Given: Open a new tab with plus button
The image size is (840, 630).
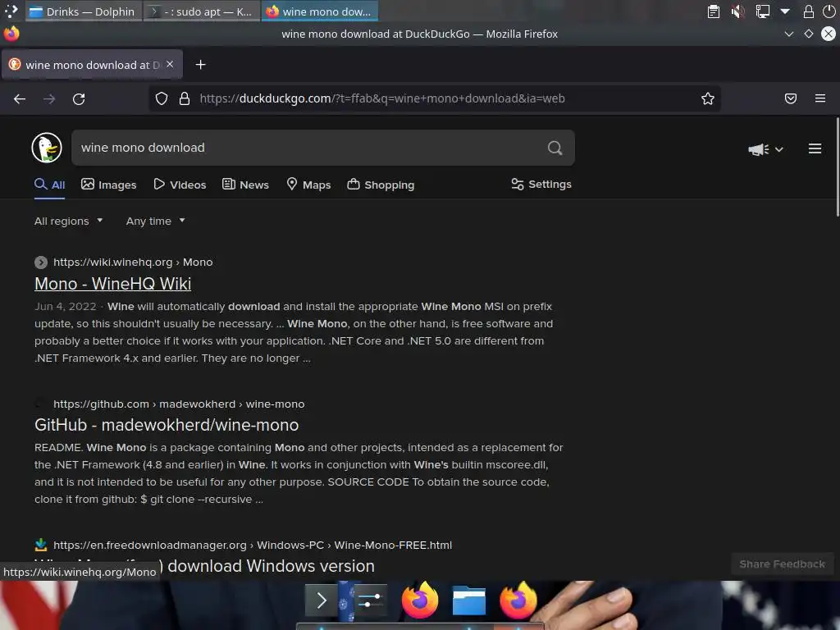Looking at the screenshot, I should coord(200,65).
